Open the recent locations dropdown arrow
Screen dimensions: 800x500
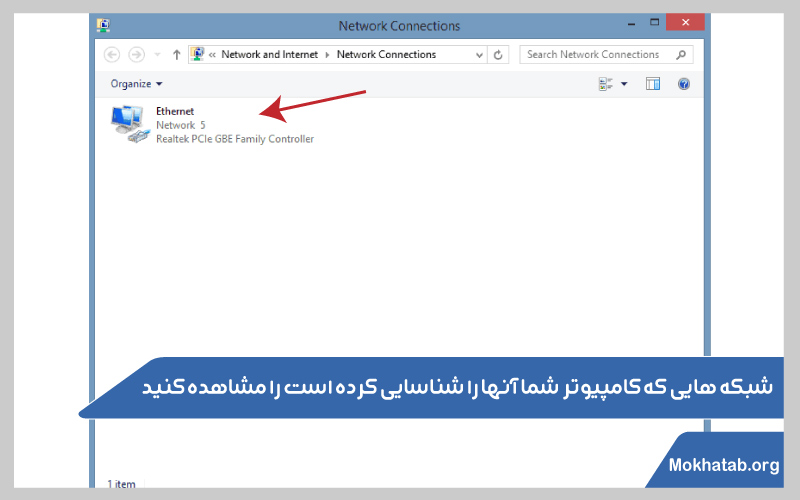[158, 55]
